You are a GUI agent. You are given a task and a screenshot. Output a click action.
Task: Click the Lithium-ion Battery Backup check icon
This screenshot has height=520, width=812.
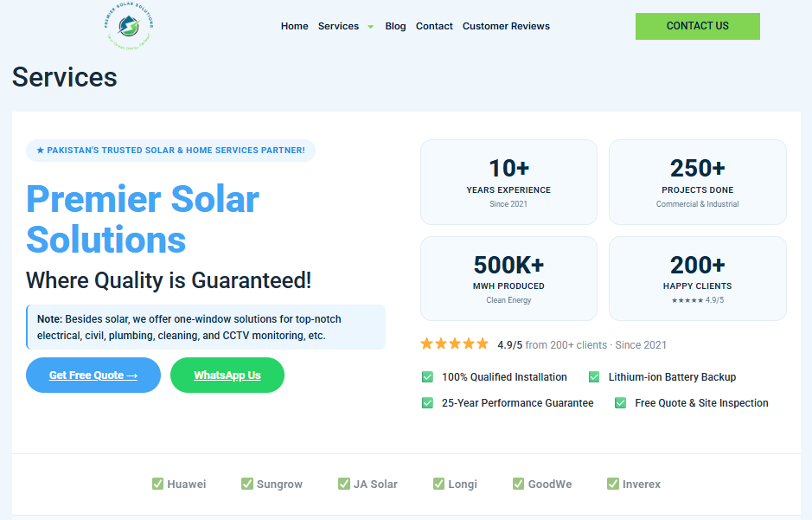594,377
